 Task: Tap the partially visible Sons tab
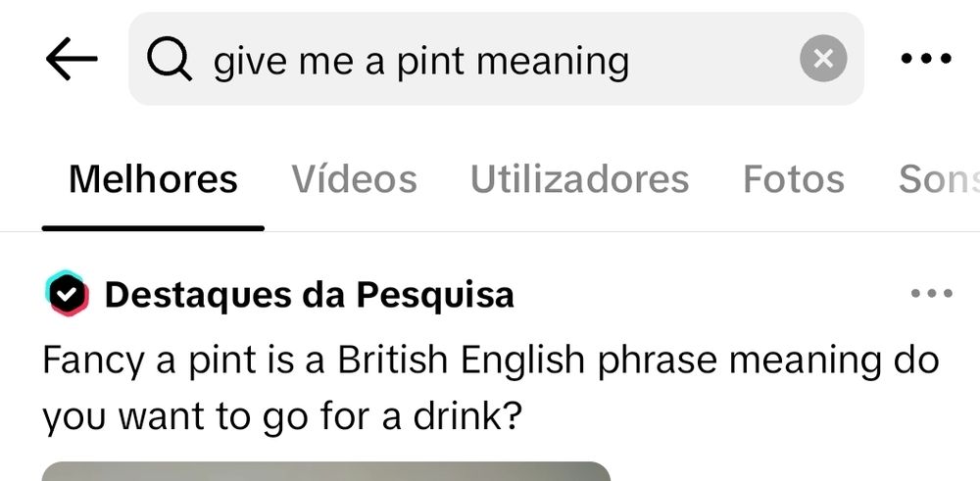click(938, 180)
